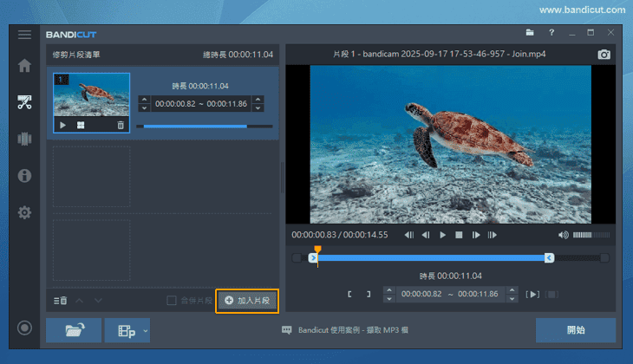Click the sea turtle segment thumbnail

click(91, 95)
